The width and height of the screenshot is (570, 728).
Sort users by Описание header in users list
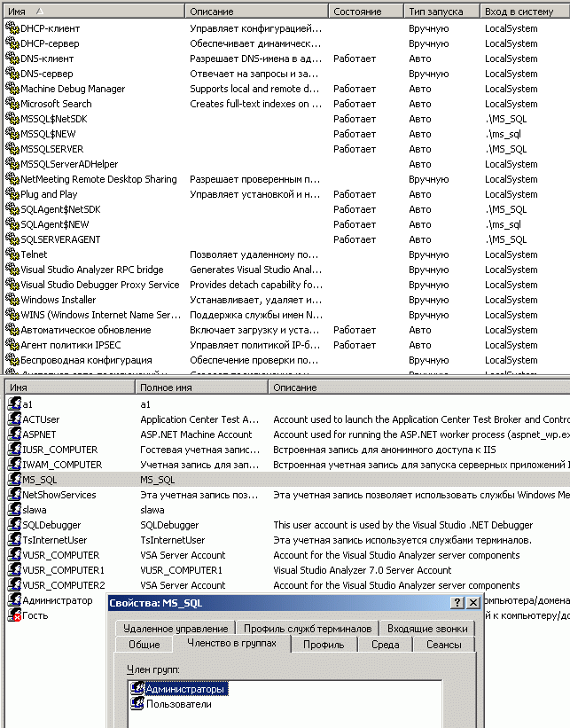419,387
